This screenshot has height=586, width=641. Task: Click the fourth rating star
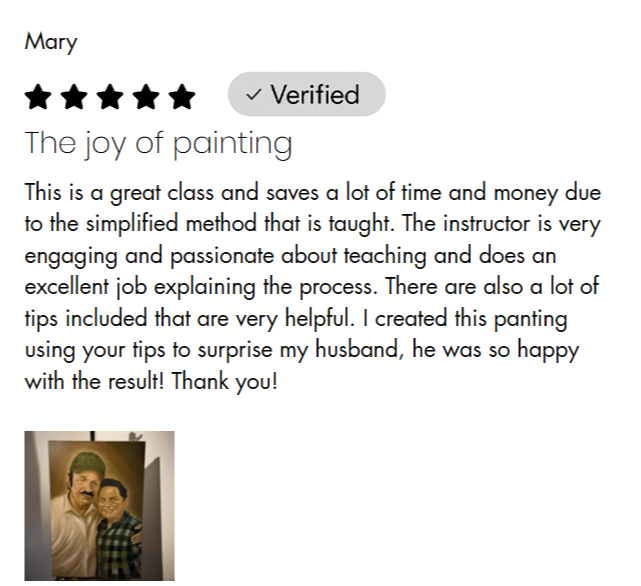pyautogui.click(x=146, y=97)
